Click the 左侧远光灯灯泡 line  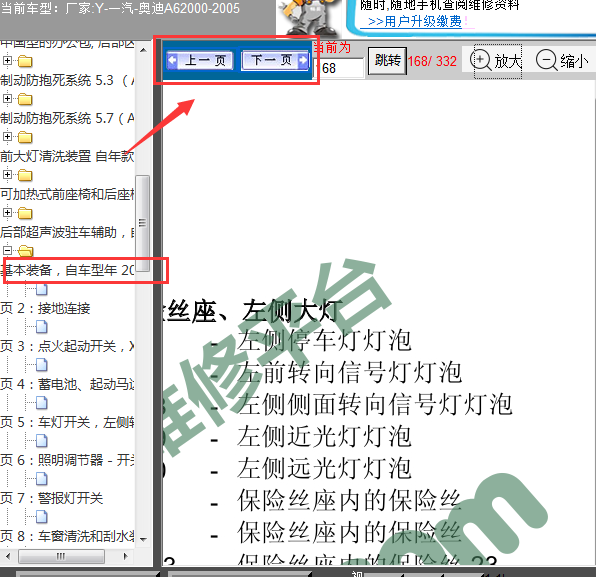tap(324, 468)
